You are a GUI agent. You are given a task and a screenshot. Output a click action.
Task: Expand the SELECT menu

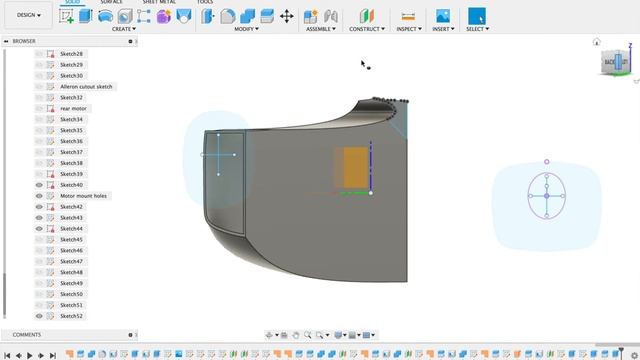477,29
